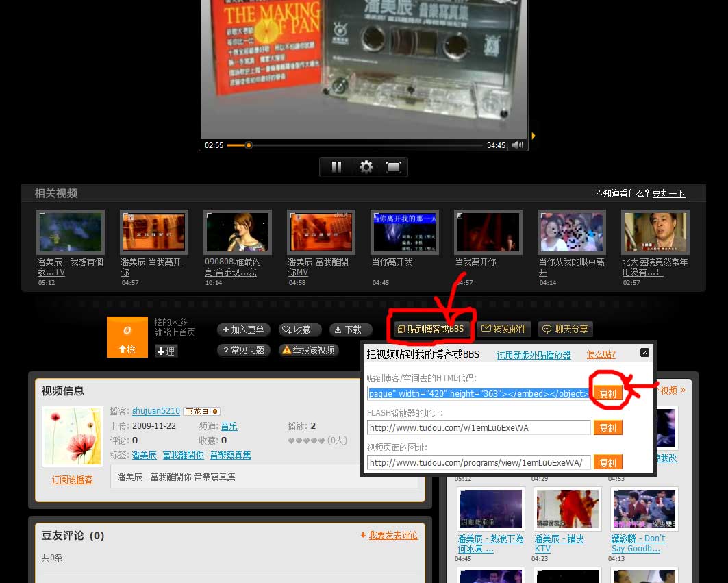The image size is (728, 583).
Task: Open 常见问题 FAQ button
Action: point(244,350)
